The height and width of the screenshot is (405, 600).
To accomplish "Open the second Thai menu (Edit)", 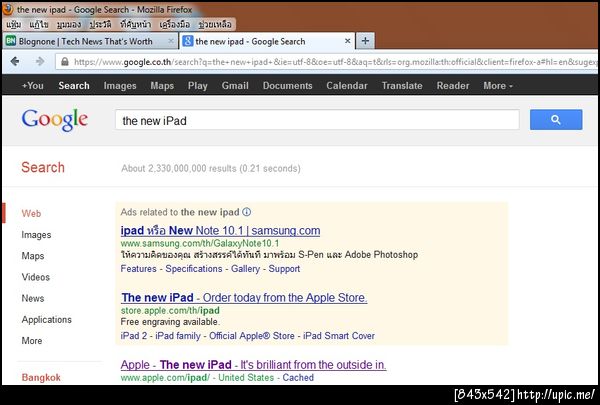I will (x=39, y=24).
